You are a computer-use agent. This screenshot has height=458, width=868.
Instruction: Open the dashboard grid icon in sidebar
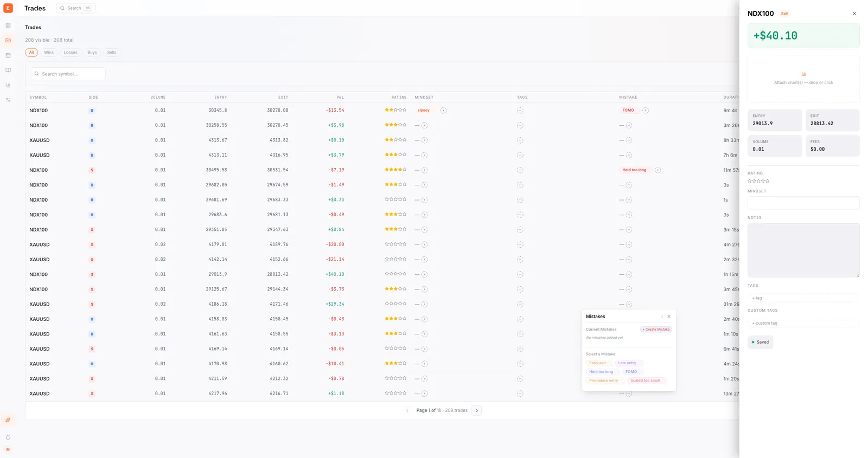(8, 25)
